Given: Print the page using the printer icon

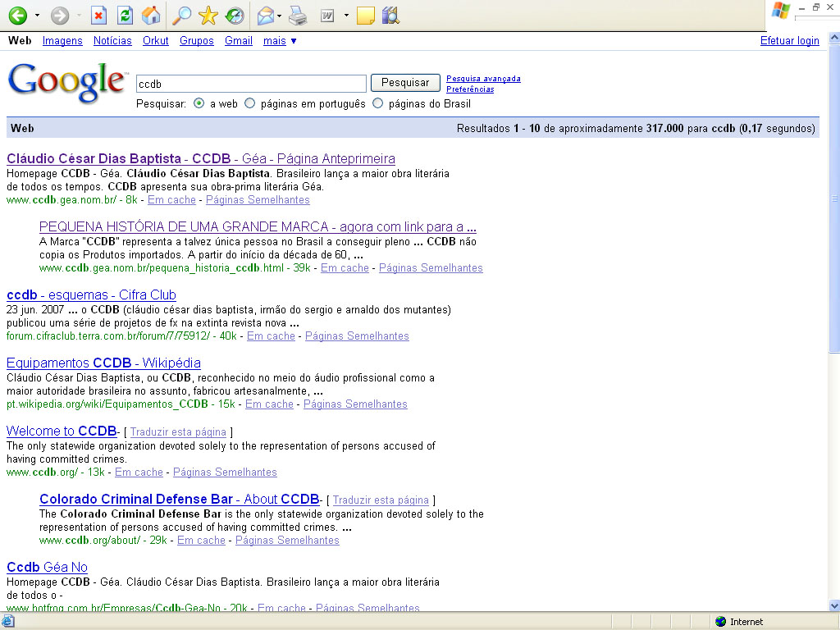Looking at the screenshot, I should tap(298, 15).
